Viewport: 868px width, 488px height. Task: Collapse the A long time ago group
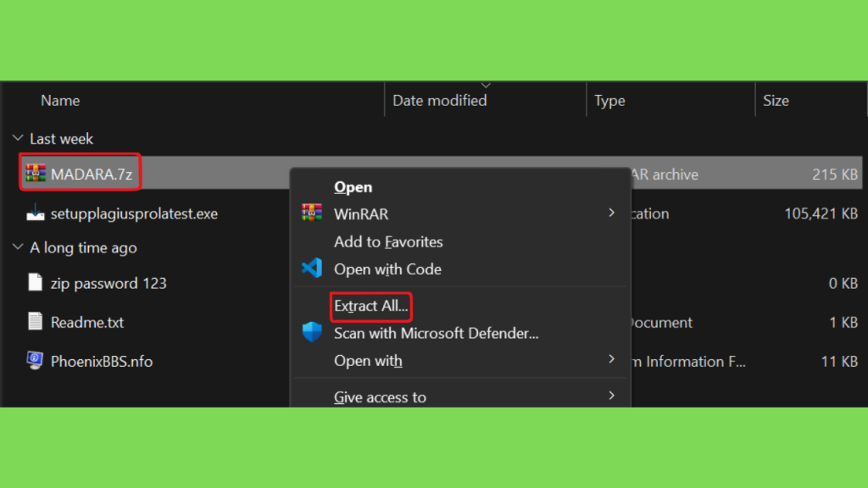18,247
